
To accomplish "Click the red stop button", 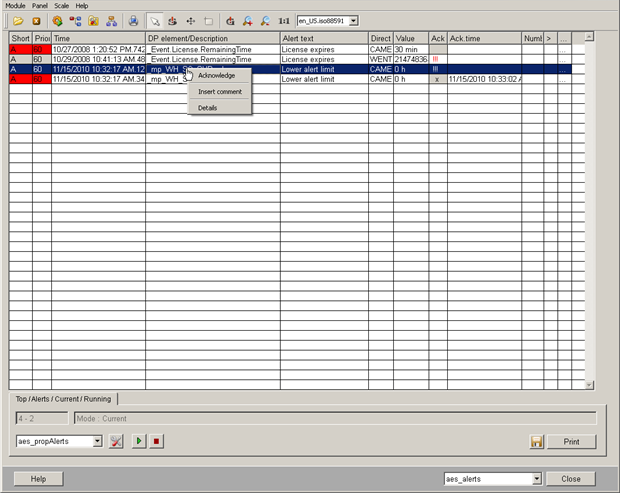I will (x=157, y=441).
